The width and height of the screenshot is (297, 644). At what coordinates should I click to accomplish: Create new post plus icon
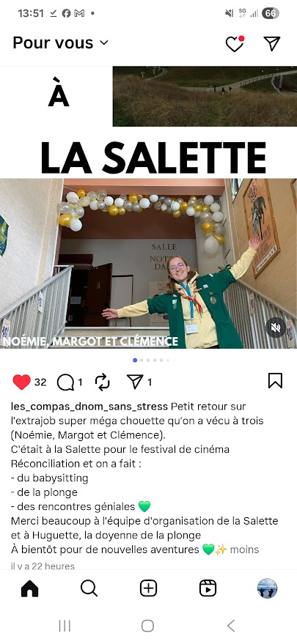pos(148,588)
